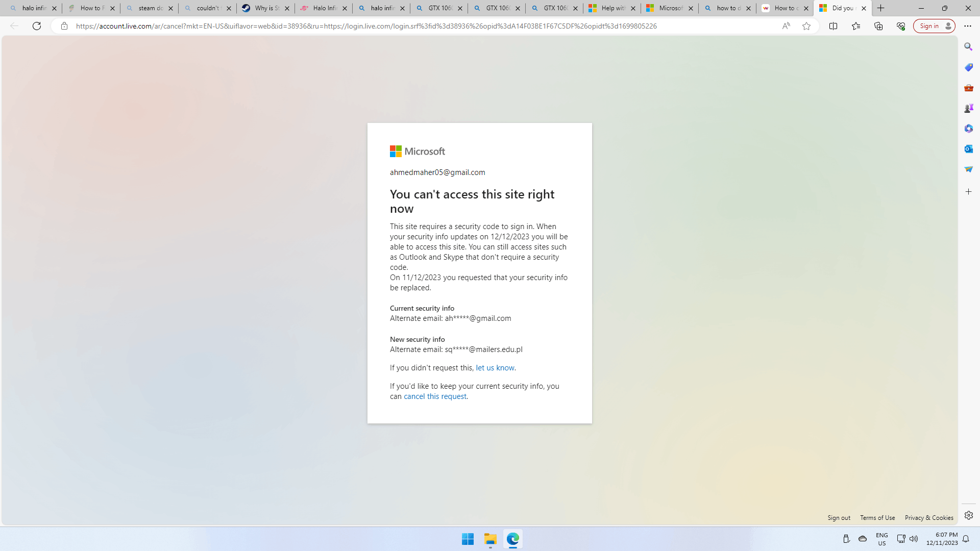Open Edge Collections panel
The height and width of the screenshot is (551, 980).
coord(879,26)
